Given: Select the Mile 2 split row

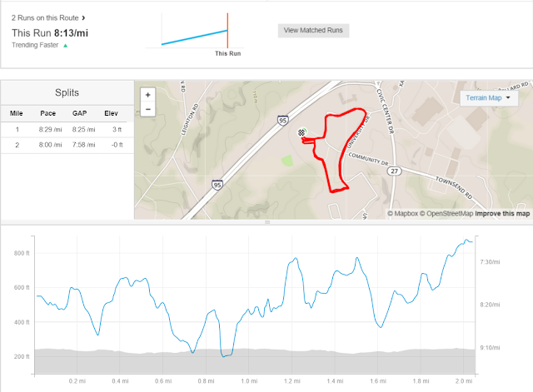Looking at the screenshot, I should click(x=67, y=146).
